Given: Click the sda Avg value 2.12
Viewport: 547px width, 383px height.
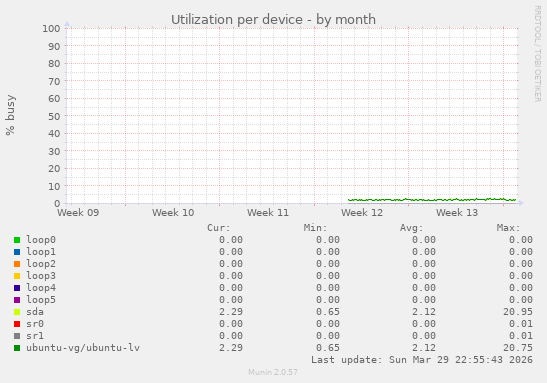Looking at the screenshot, I should pyautogui.click(x=424, y=311).
